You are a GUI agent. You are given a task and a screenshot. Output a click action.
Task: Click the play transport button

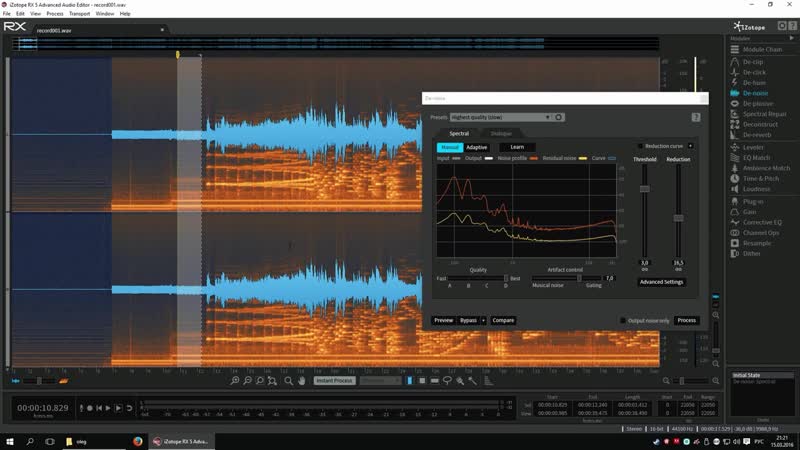point(108,408)
